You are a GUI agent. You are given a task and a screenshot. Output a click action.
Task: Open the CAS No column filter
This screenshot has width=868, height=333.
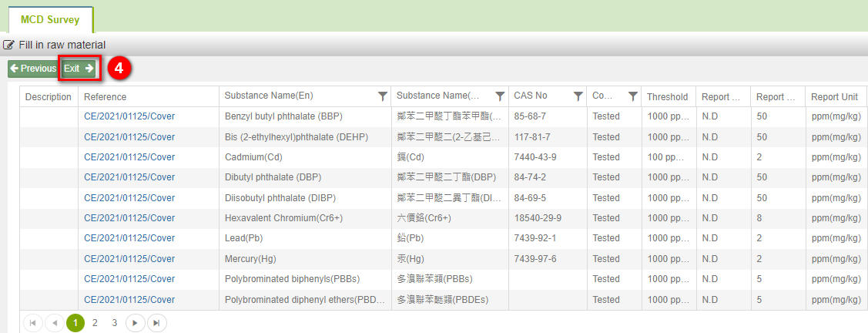pos(578,96)
